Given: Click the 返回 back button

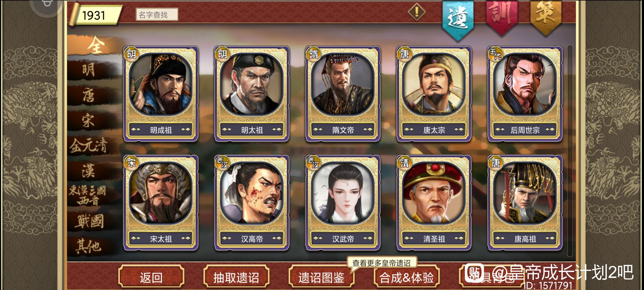Looking at the screenshot, I should tap(151, 277).
